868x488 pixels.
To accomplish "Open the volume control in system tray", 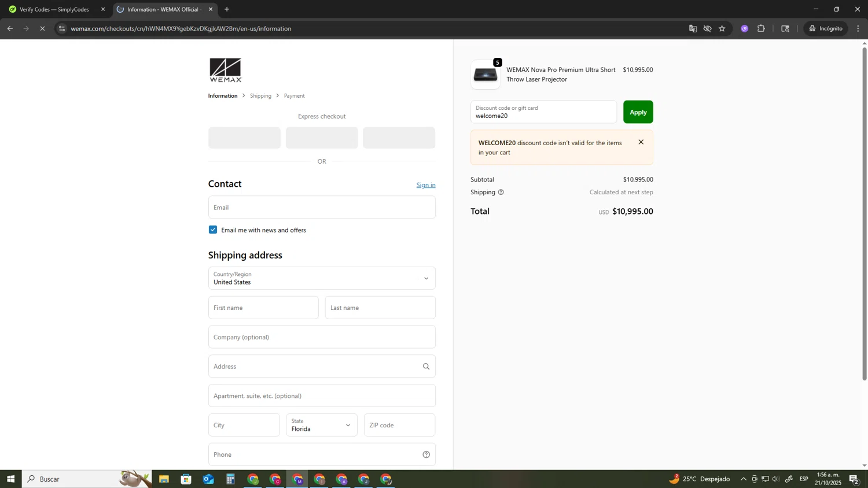I will point(776,479).
